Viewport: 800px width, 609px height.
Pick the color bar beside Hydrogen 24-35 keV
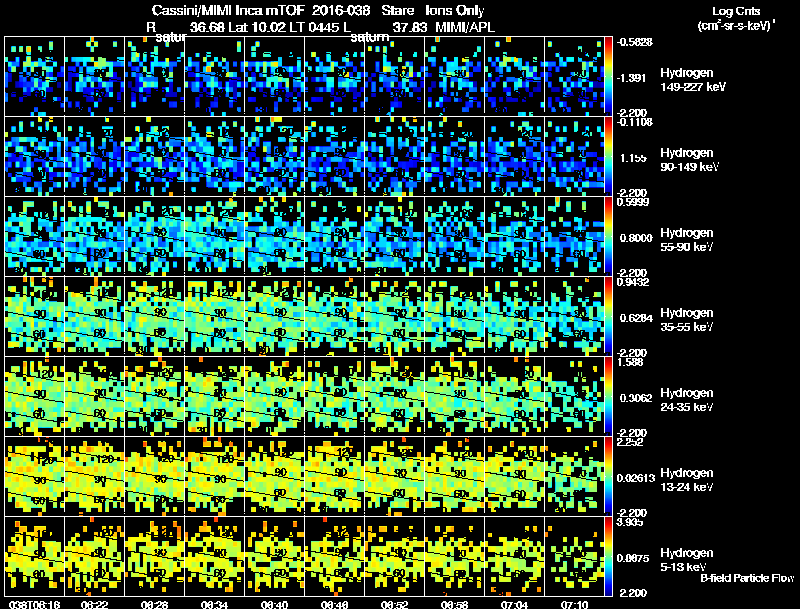tap(608, 396)
